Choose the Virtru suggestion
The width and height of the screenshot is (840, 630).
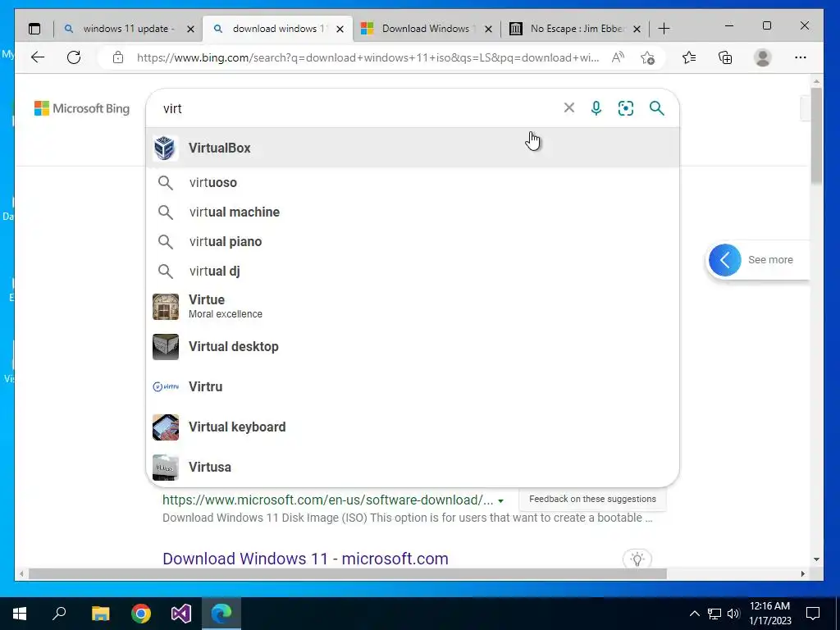point(413,387)
